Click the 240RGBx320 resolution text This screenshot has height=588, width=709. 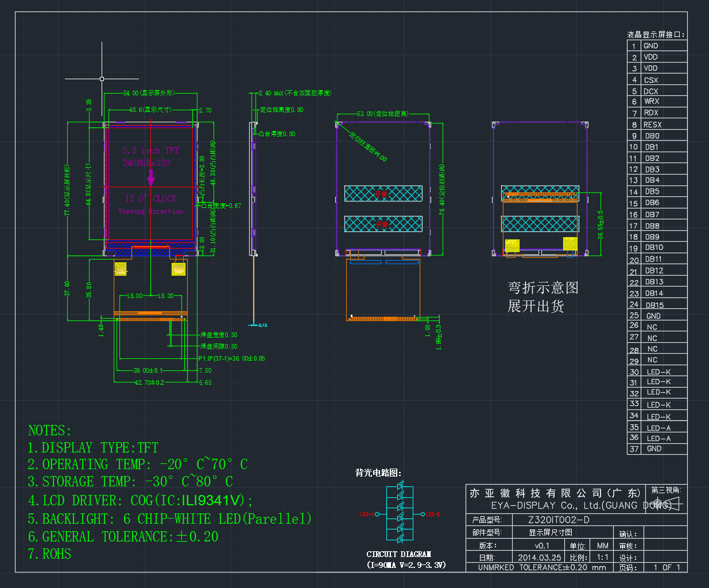pyautogui.click(x=146, y=163)
